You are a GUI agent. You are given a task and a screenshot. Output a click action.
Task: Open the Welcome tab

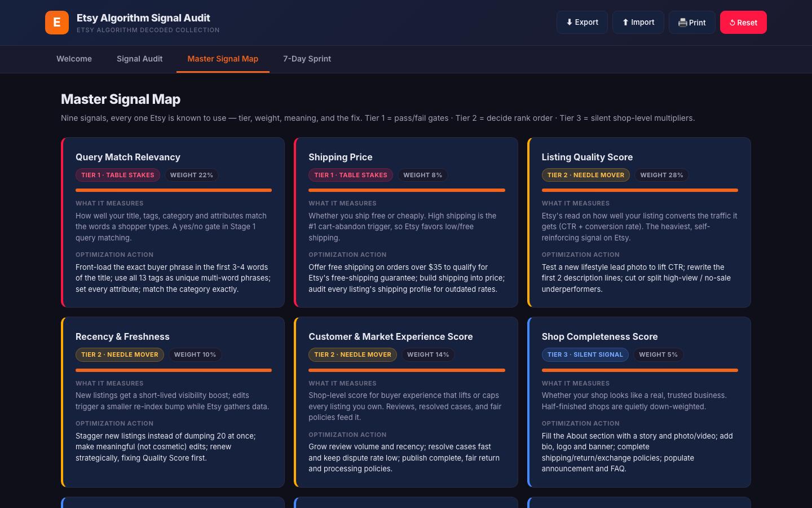click(74, 59)
